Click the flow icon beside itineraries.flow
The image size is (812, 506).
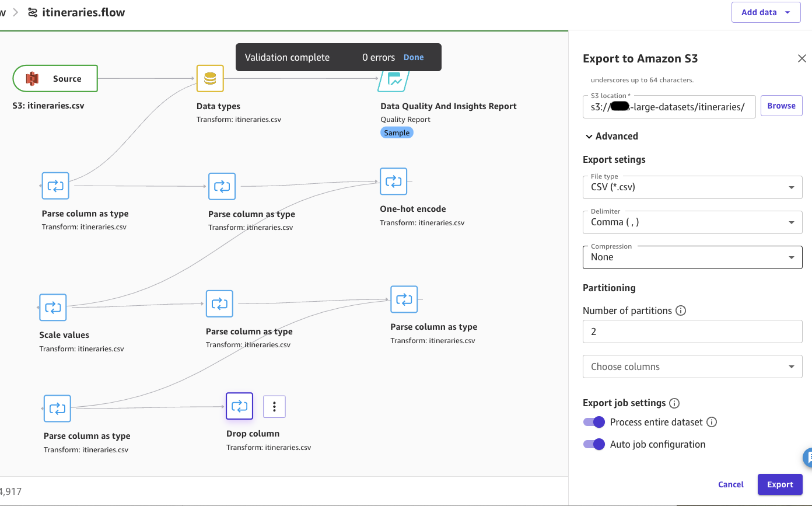tap(33, 12)
